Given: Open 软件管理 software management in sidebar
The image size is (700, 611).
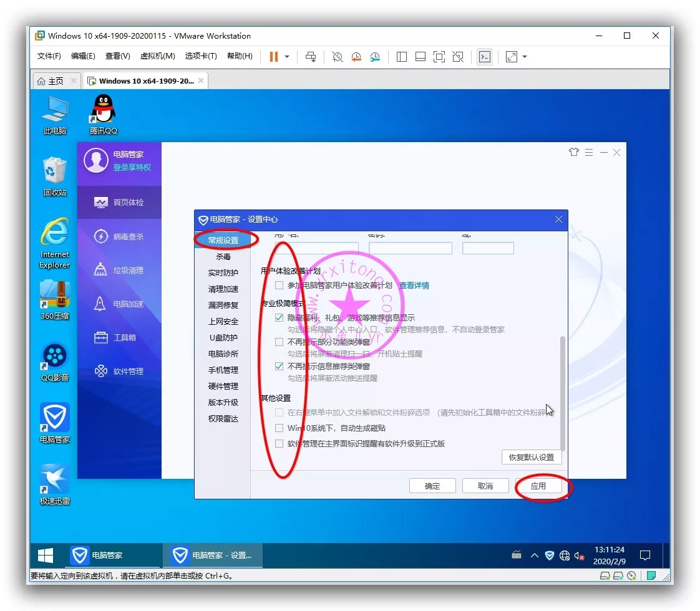Looking at the screenshot, I should [127, 372].
